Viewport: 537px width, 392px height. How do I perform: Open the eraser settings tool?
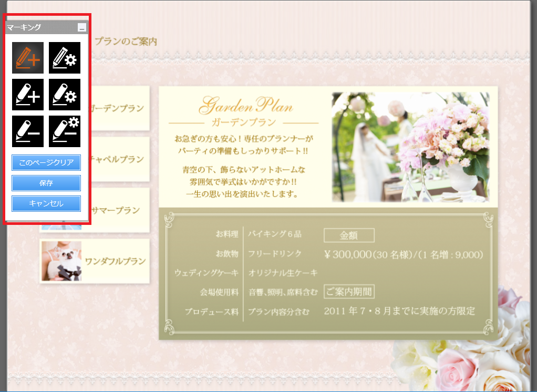[65, 131]
